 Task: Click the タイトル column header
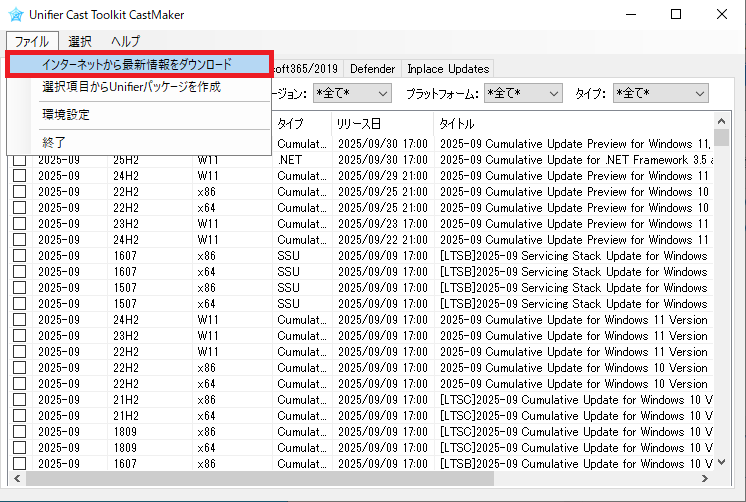pos(570,123)
